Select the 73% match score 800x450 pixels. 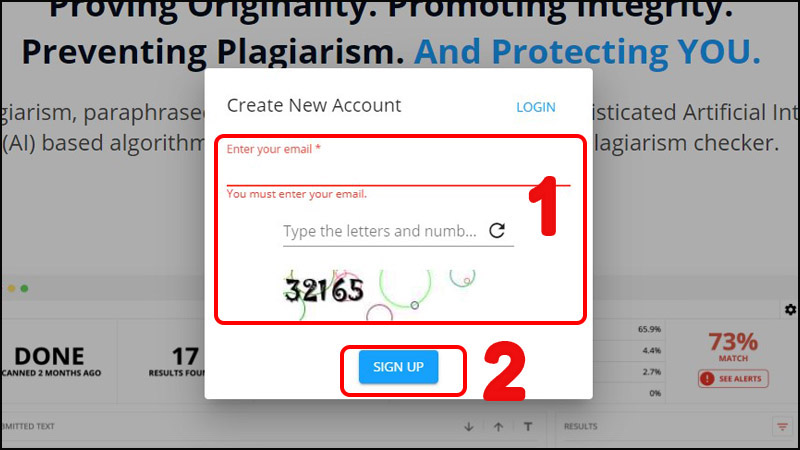pyautogui.click(x=733, y=341)
